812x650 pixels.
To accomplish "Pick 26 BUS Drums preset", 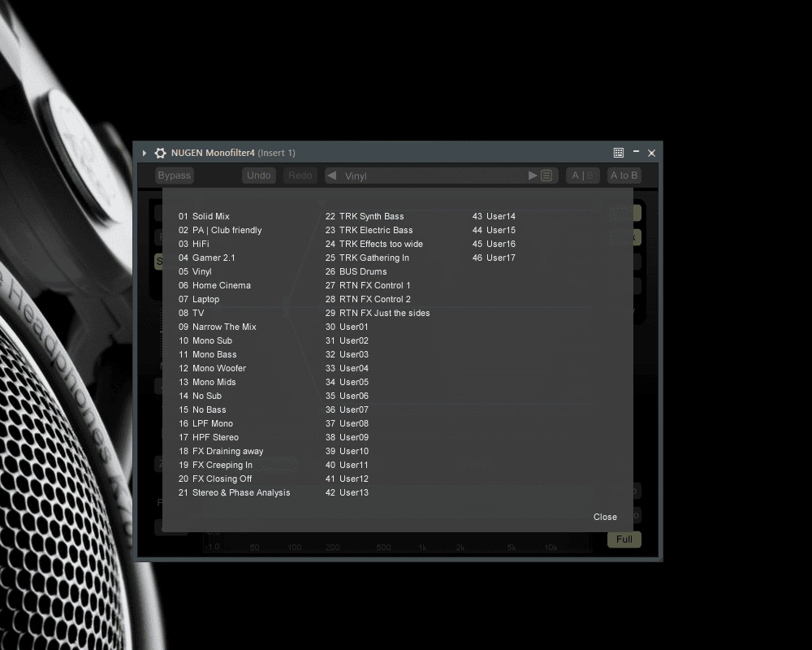I will (x=356, y=271).
